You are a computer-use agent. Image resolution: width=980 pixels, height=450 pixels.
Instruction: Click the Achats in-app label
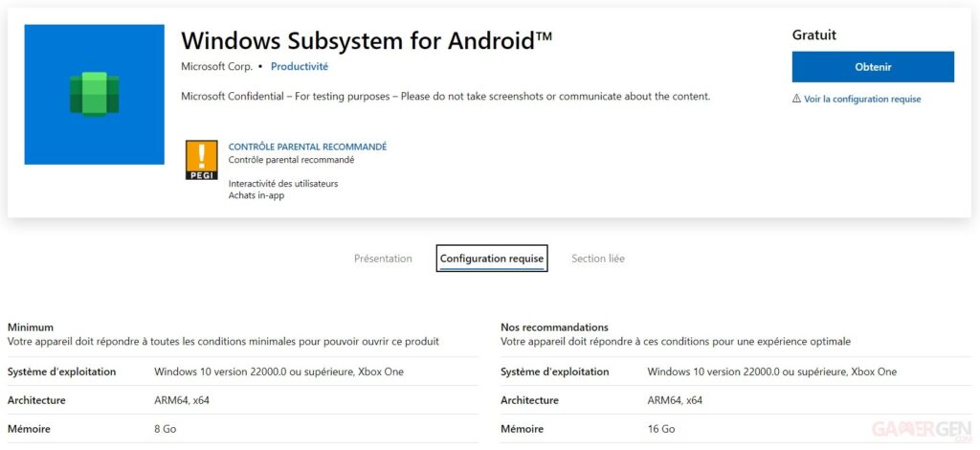[256, 195]
